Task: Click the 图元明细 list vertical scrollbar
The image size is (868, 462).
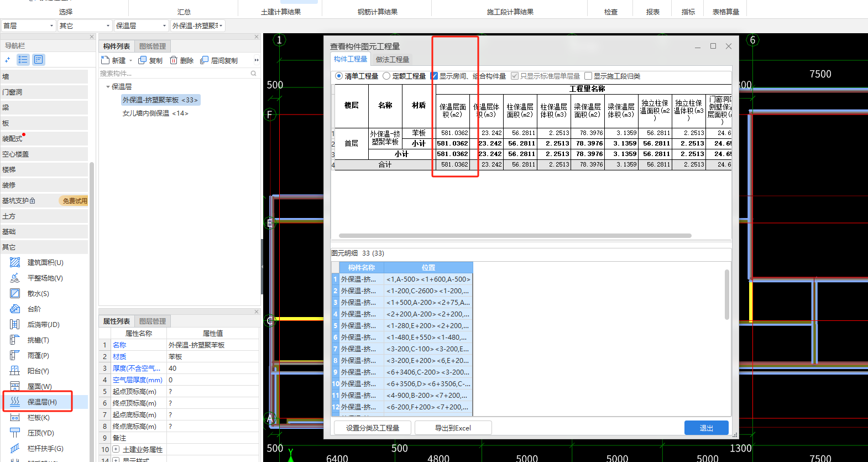Action: pyautogui.click(x=726, y=294)
